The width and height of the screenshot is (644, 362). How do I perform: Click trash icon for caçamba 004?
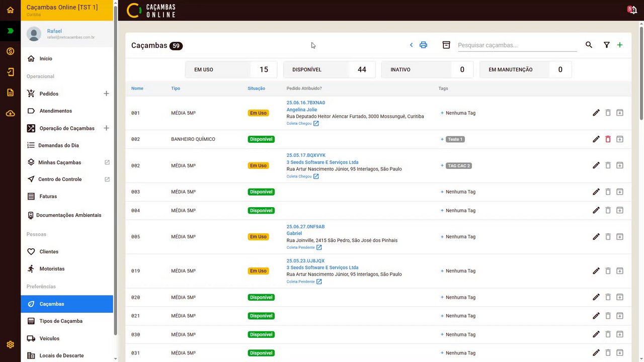(x=608, y=210)
